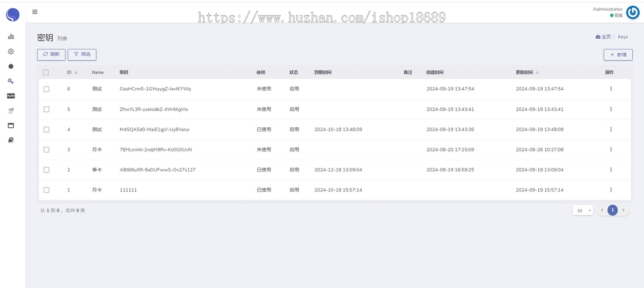Open the 20 per page dropdown

pyautogui.click(x=583, y=211)
